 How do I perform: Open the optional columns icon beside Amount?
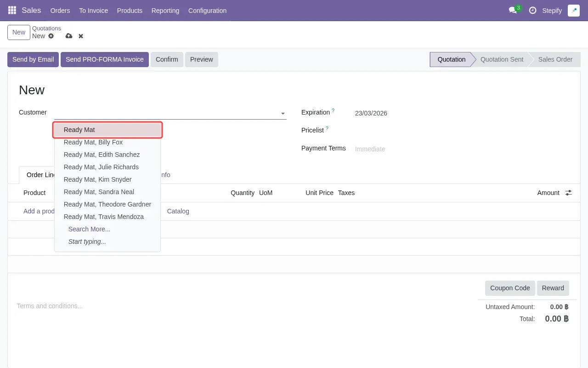coord(568,193)
